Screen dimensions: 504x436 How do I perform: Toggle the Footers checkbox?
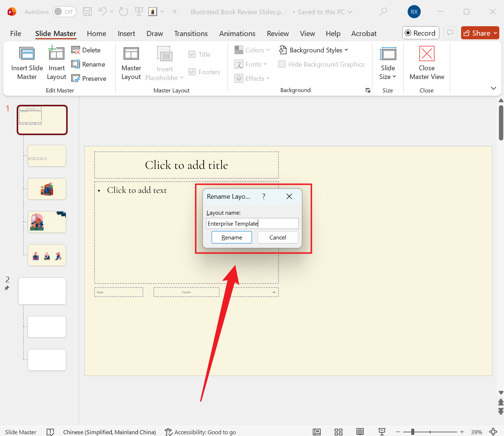[192, 72]
